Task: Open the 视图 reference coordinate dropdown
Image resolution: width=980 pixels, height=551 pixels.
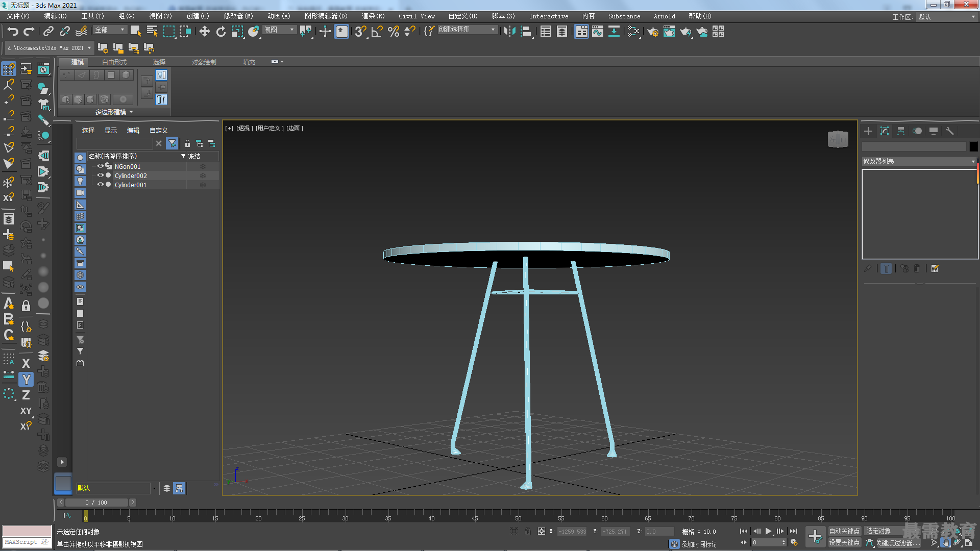Action: [x=279, y=30]
